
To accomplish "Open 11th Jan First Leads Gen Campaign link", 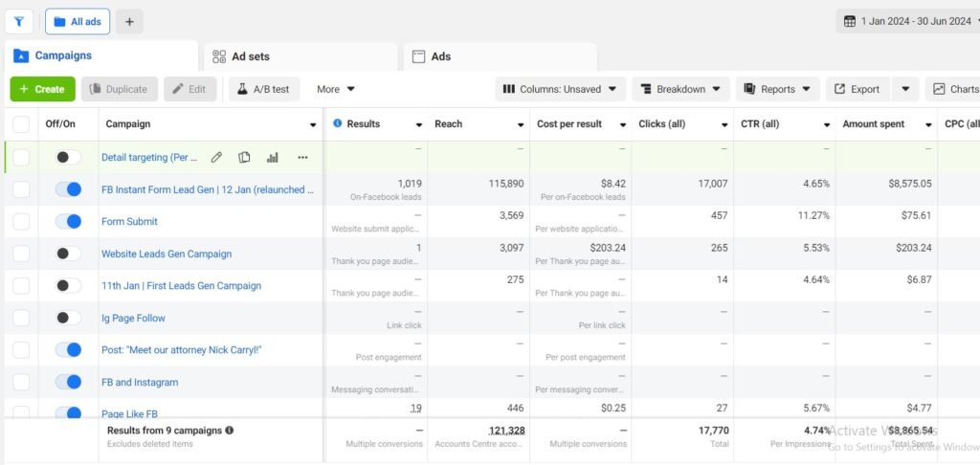I will 181,286.
